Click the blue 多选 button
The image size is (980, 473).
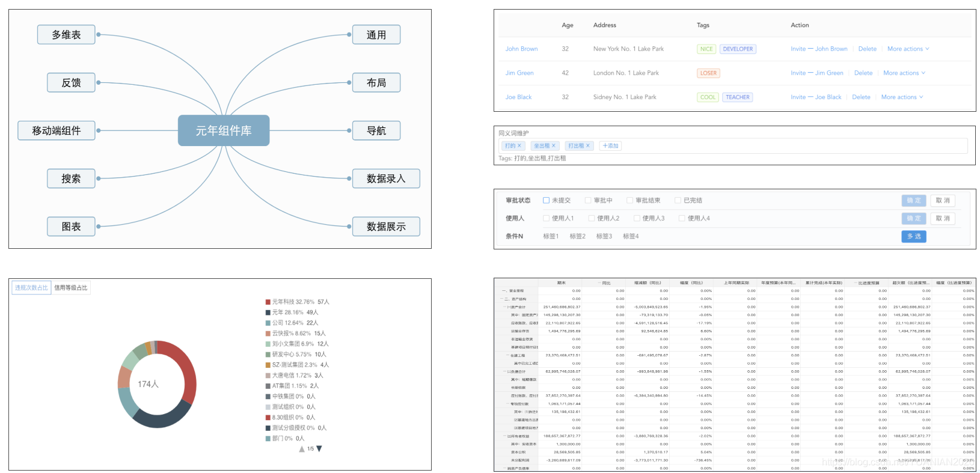(x=914, y=237)
